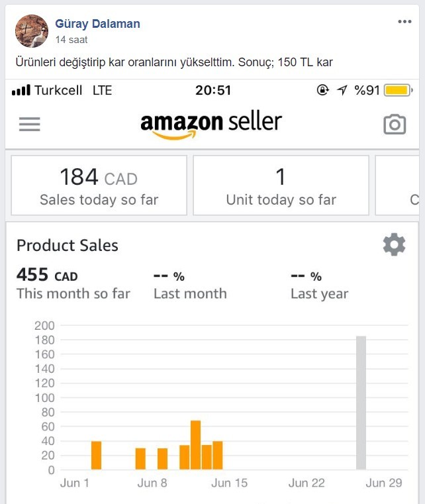Viewport: 425px width, 504px height.
Task: Tap the rotation lock status icon
Action: [x=322, y=90]
